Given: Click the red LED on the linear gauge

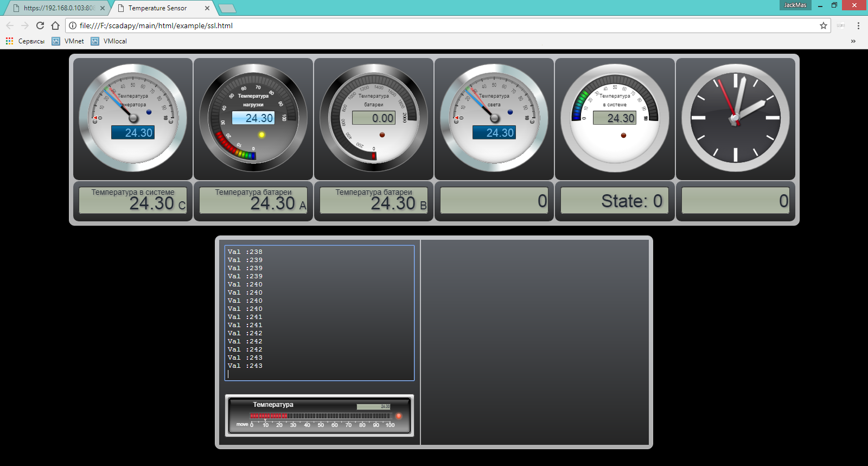Looking at the screenshot, I should [399, 416].
